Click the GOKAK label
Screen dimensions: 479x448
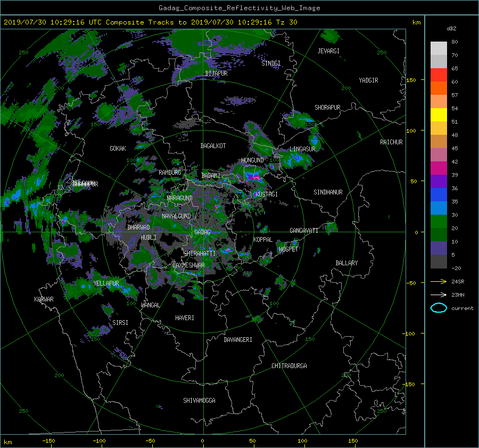point(118,149)
